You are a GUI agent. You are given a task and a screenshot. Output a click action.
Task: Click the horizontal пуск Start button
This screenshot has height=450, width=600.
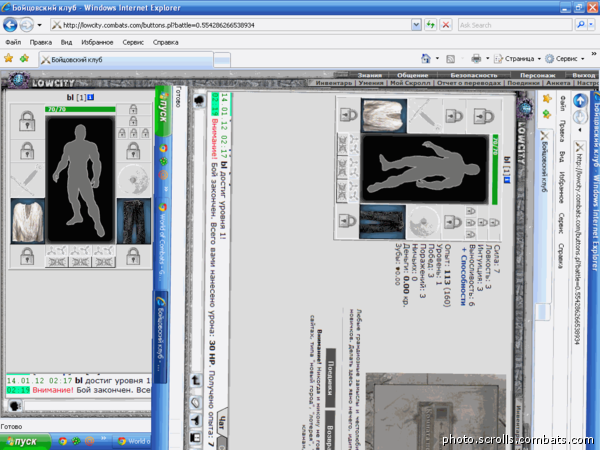[25, 441]
